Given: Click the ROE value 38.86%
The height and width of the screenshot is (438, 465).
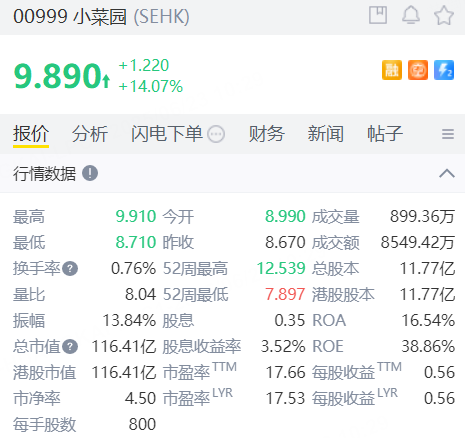Looking at the screenshot, I should 428,346.
